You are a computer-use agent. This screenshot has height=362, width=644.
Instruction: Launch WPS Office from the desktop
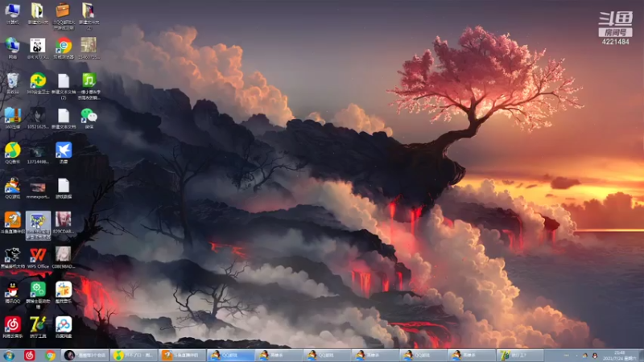[38, 257]
